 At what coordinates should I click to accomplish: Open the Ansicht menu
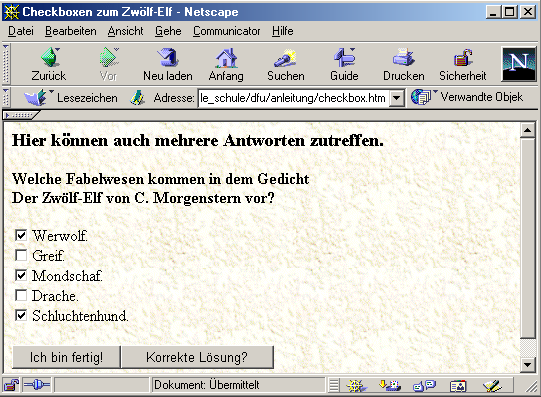coord(125,31)
